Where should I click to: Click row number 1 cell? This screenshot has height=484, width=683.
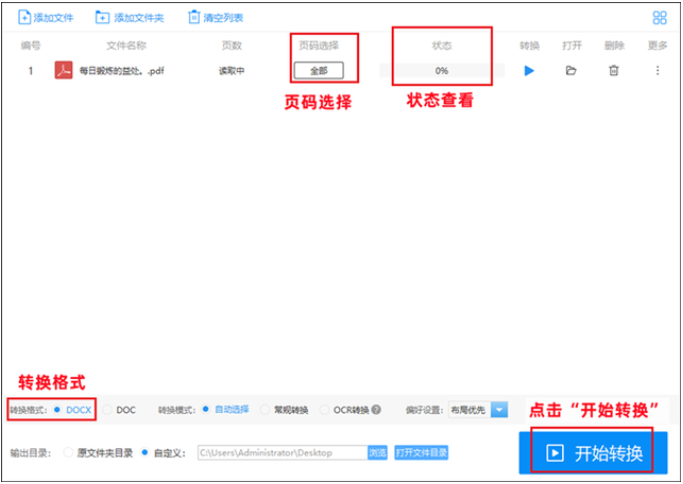30,71
